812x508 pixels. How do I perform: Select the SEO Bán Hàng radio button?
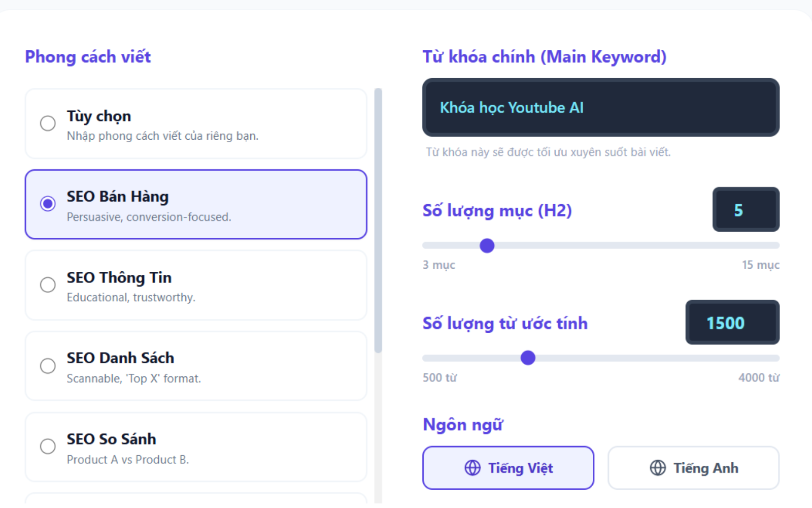48,204
